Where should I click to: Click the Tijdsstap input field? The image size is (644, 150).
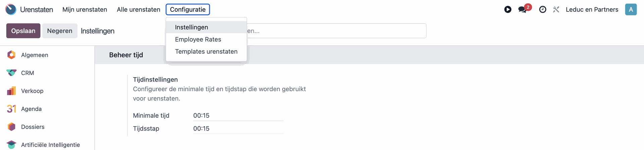click(x=238, y=129)
